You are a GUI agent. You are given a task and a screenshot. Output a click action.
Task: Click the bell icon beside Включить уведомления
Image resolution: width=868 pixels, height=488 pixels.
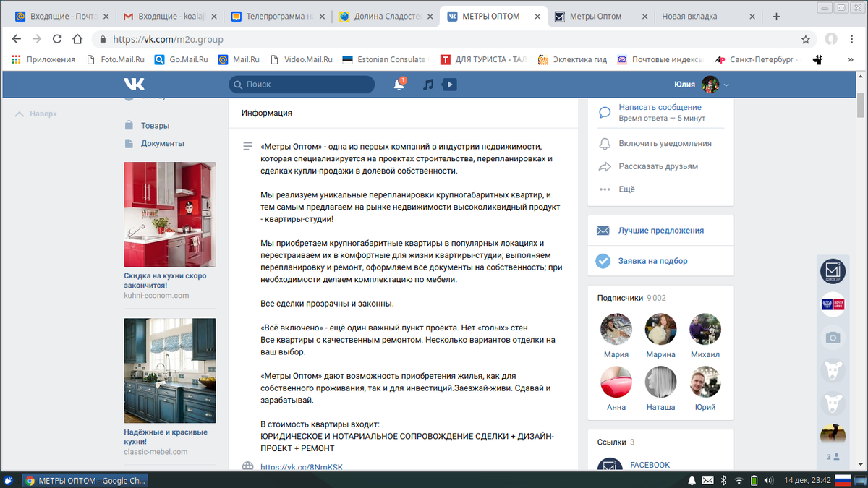pyautogui.click(x=605, y=144)
